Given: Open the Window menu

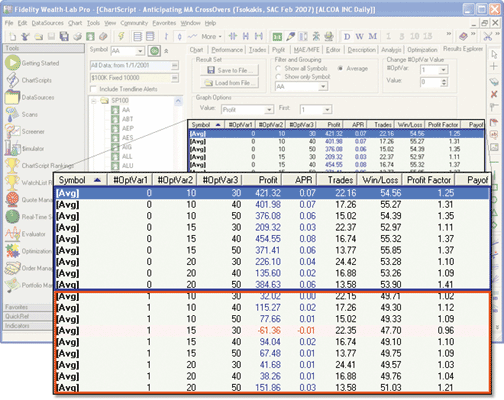Looking at the screenshot, I should [x=190, y=23].
